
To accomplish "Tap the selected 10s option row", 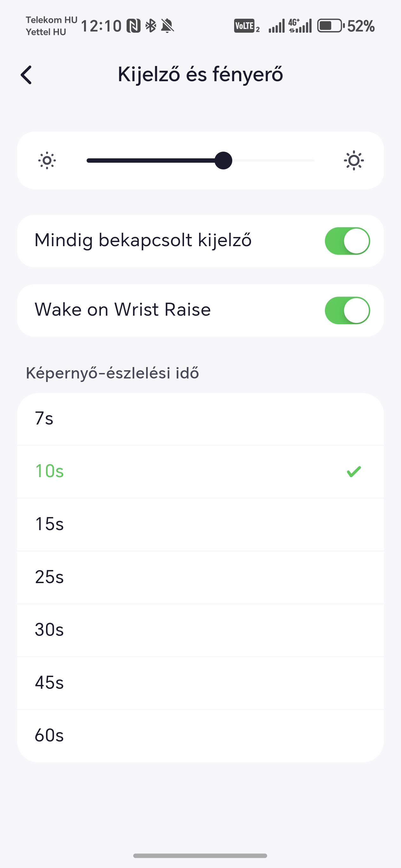I will coord(201,472).
